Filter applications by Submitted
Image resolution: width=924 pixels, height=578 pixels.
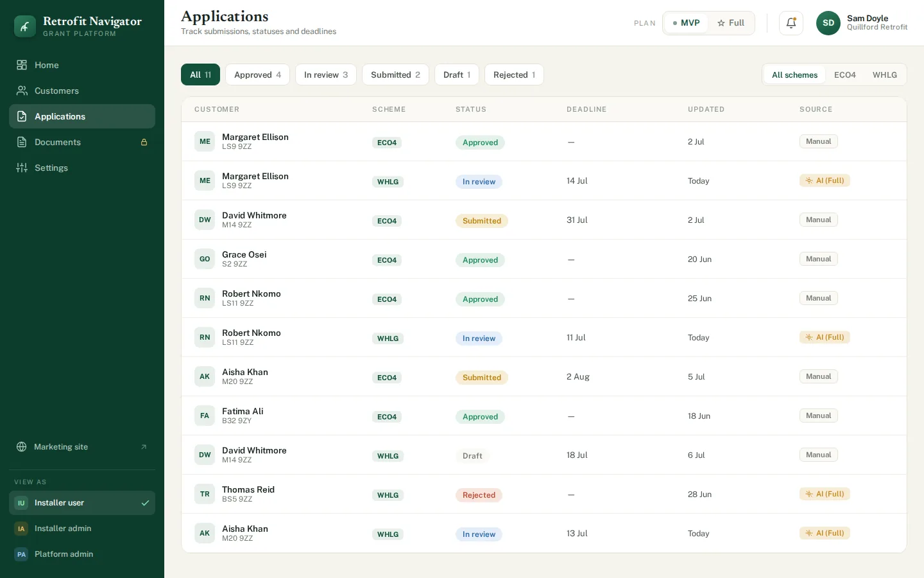(395, 74)
